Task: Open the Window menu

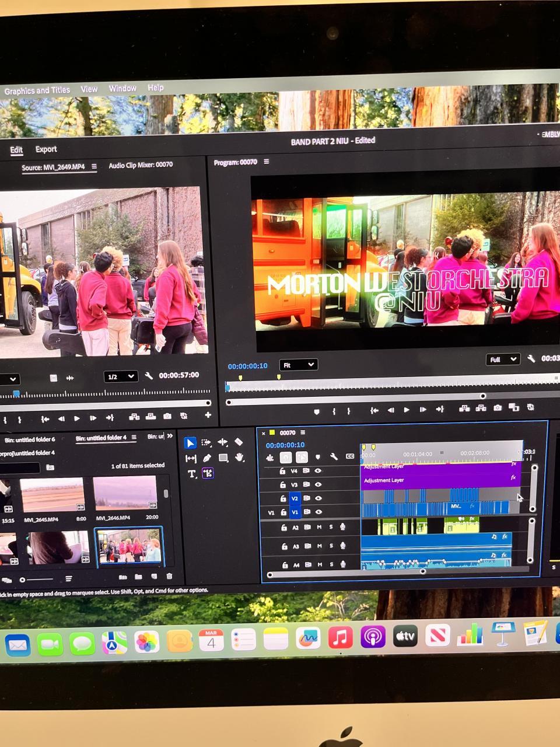Action: (123, 88)
